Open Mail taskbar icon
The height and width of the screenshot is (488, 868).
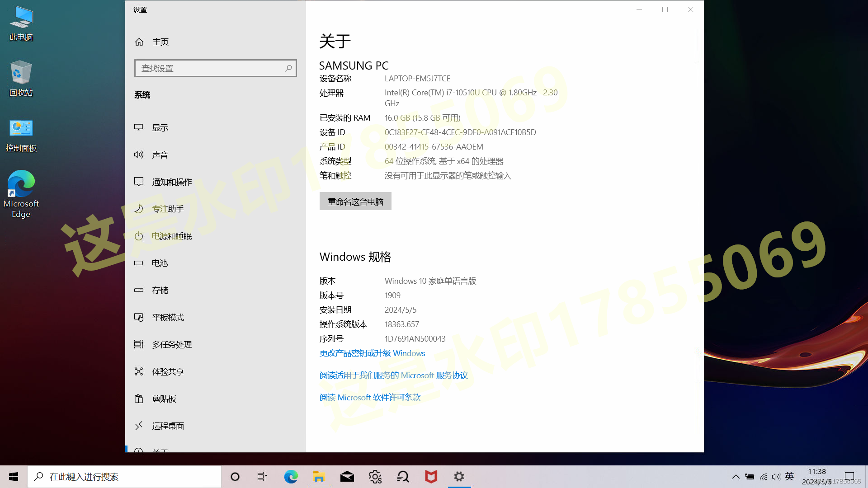[x=347, y=476]
